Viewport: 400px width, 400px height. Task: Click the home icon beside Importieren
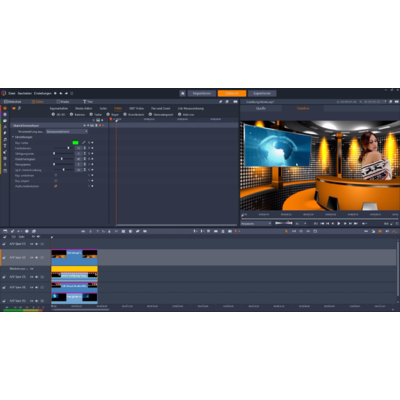182,94
